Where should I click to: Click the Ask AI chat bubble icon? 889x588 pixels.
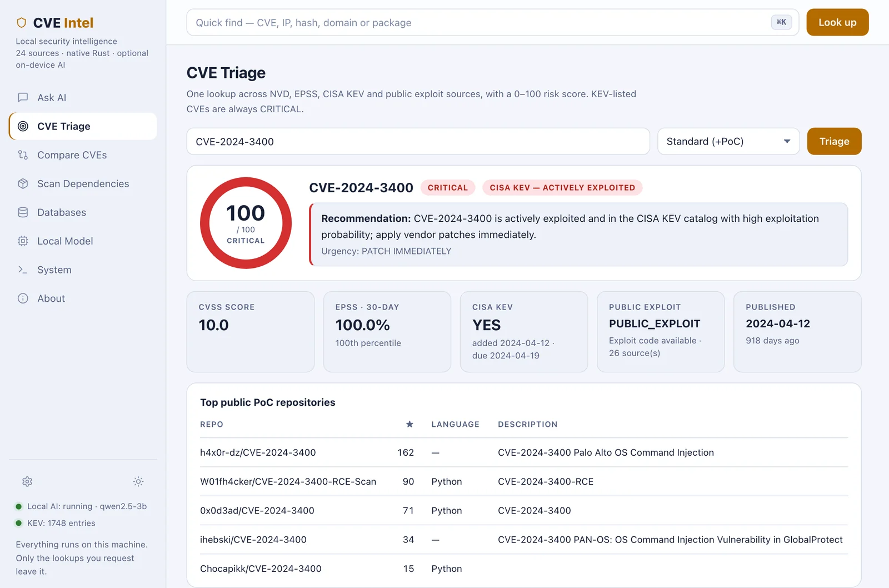[x=23, y=97]
